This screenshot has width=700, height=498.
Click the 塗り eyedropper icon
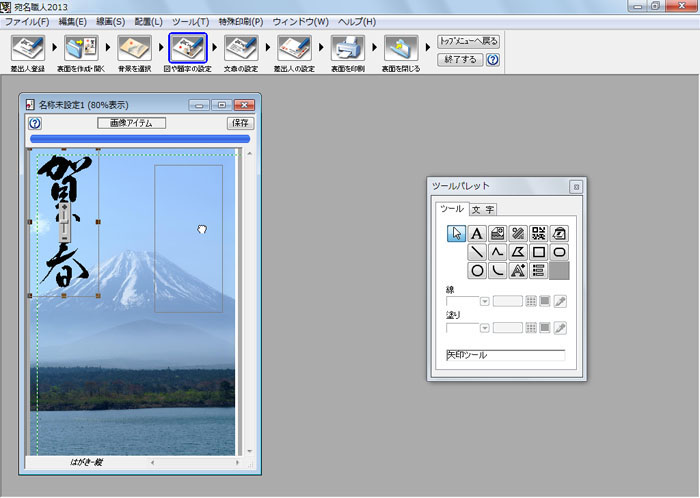pos(561,327)
